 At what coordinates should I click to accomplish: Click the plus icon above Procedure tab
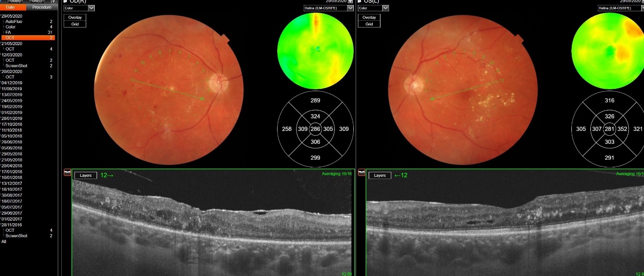pyautogui.click(x=54, y=1)
